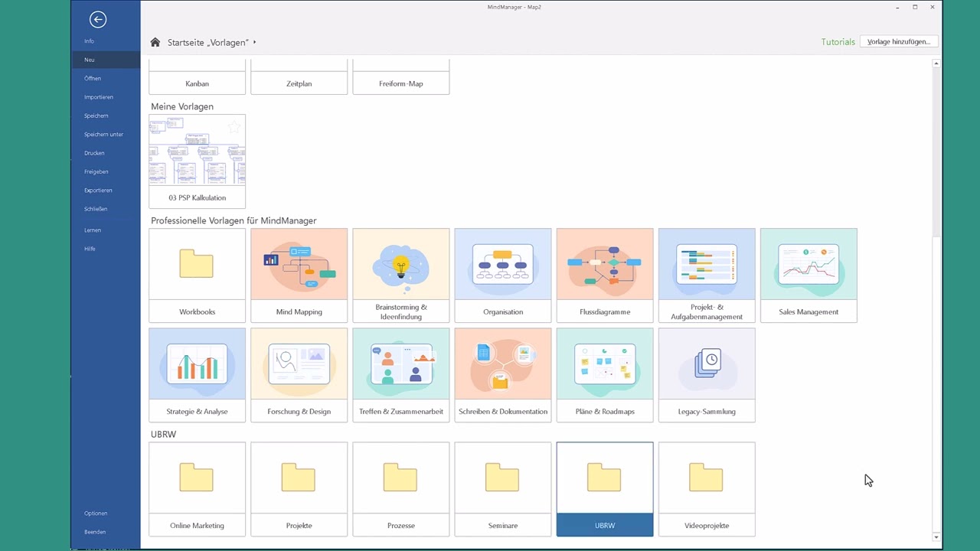Open the Flussdiagramme category icon
Image resolution: width=980 pixels, height=551 pixels.
point(604,264)
